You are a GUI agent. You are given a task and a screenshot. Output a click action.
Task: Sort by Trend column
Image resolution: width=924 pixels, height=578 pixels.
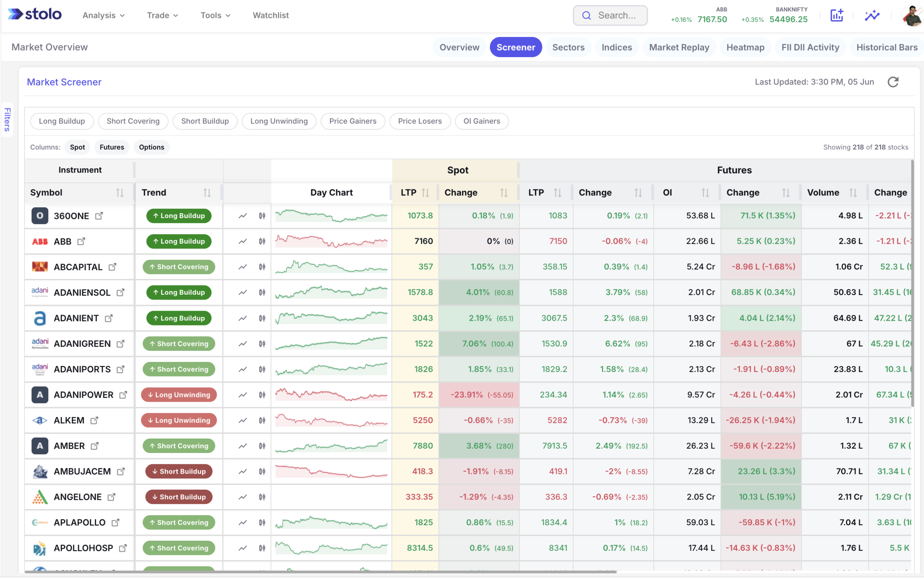tap(207, 193)
